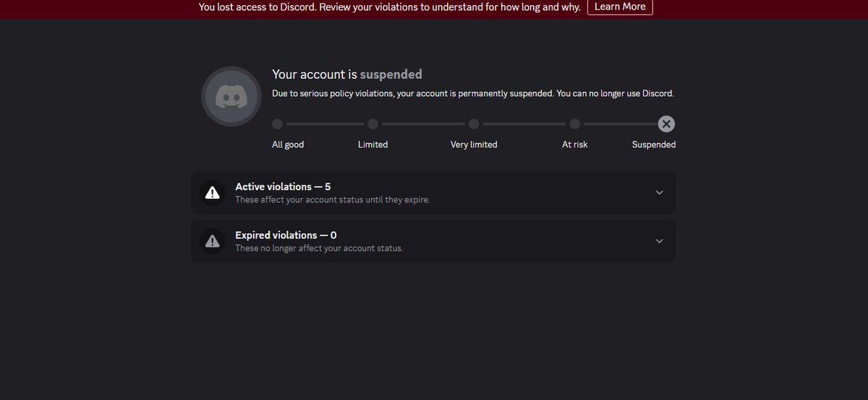Screen dimensions: 868x400
Task: Click the All good status dot
Action: [x=278, y=124]
